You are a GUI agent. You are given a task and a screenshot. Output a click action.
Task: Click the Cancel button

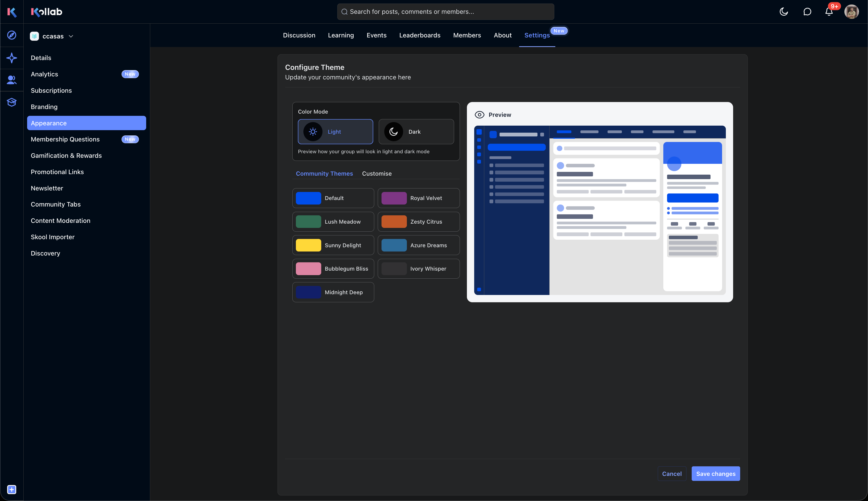(x=672, y=474)
